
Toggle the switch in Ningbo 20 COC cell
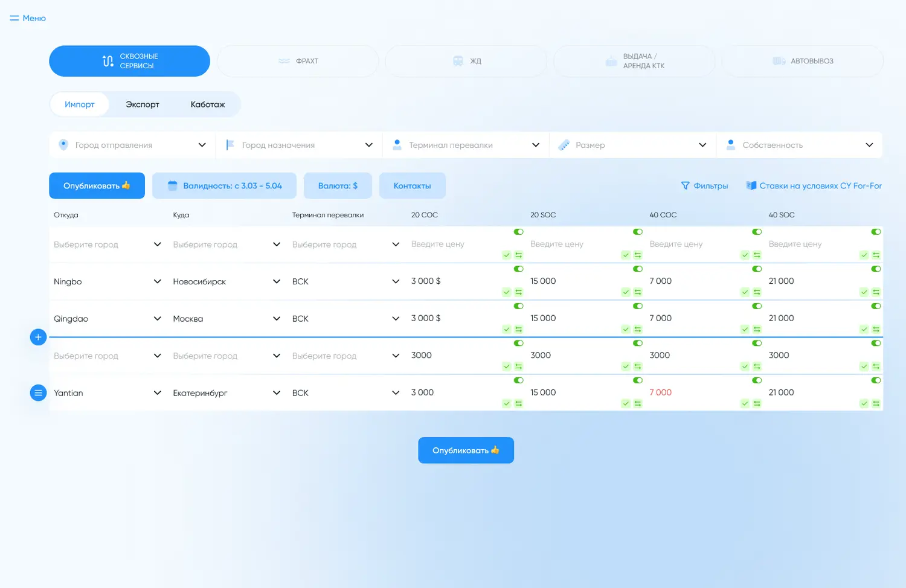point(518,269)
